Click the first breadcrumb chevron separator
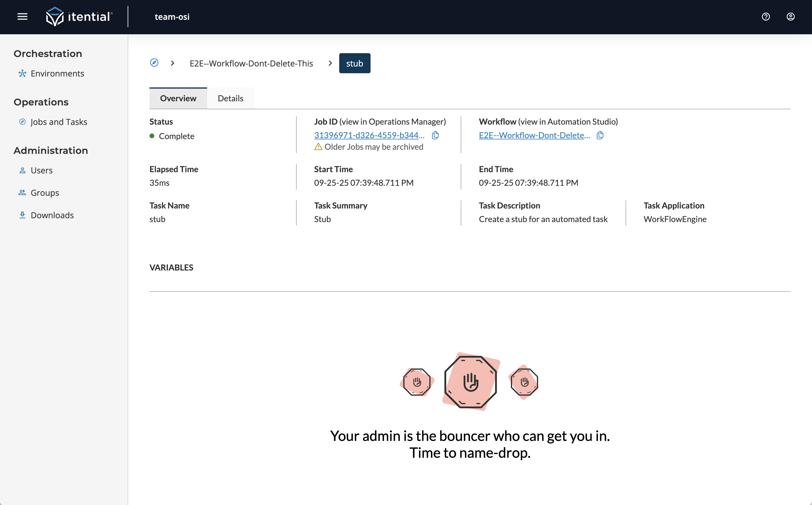This screenshot has width=812, height=505. coord(173,63)
